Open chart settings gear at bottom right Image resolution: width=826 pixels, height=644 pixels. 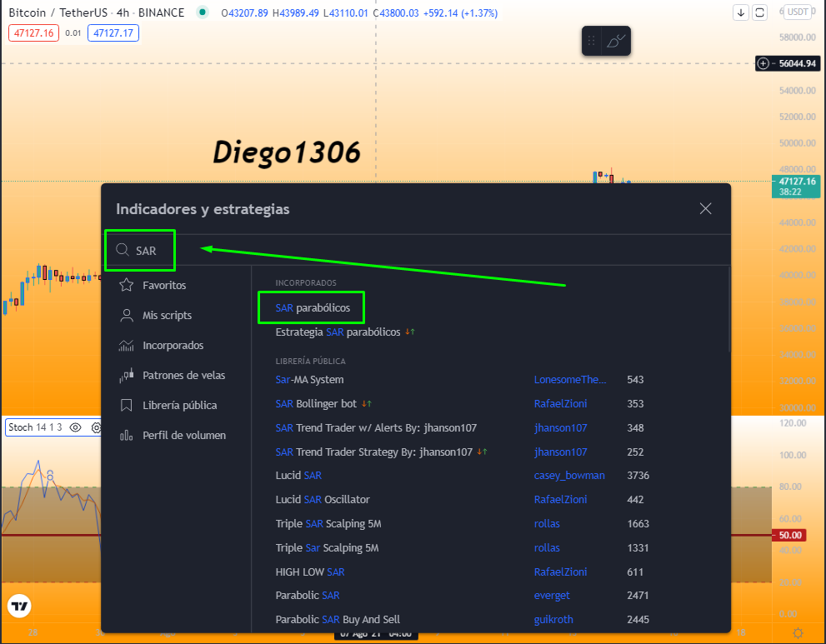(x=798, y=632)
